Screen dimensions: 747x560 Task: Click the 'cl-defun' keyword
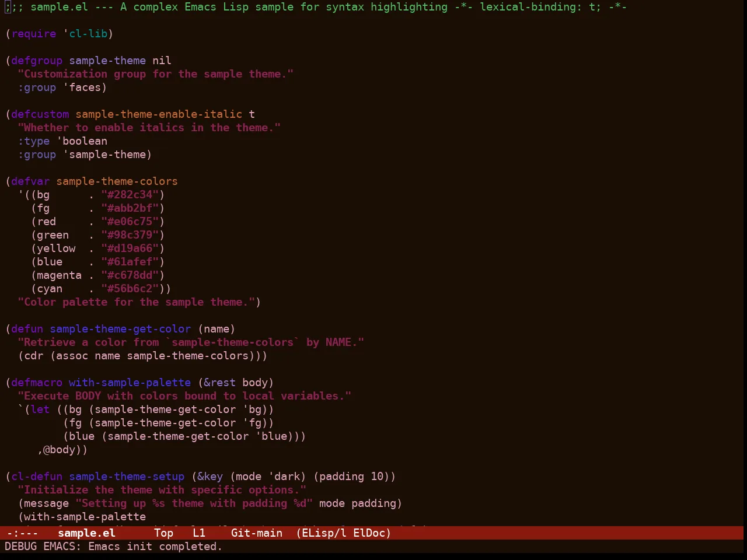pyautogui.click(x=37, y=477)
